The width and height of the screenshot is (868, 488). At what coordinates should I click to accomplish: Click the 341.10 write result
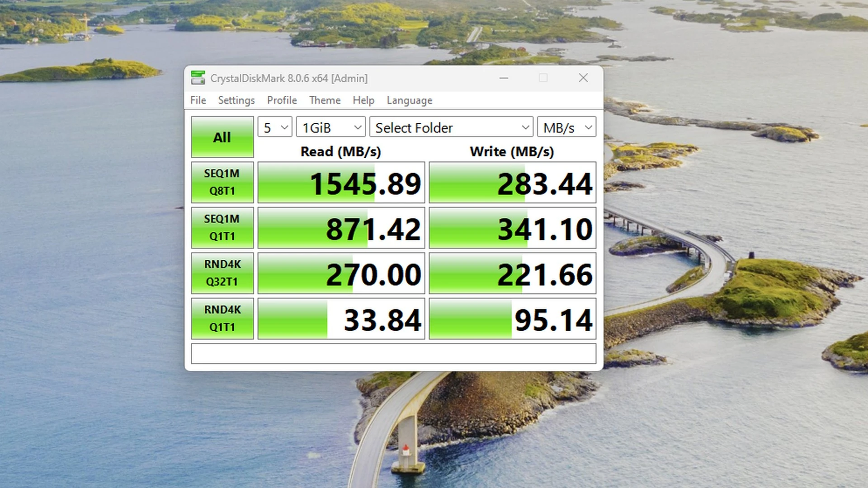[x=512, y=228]
